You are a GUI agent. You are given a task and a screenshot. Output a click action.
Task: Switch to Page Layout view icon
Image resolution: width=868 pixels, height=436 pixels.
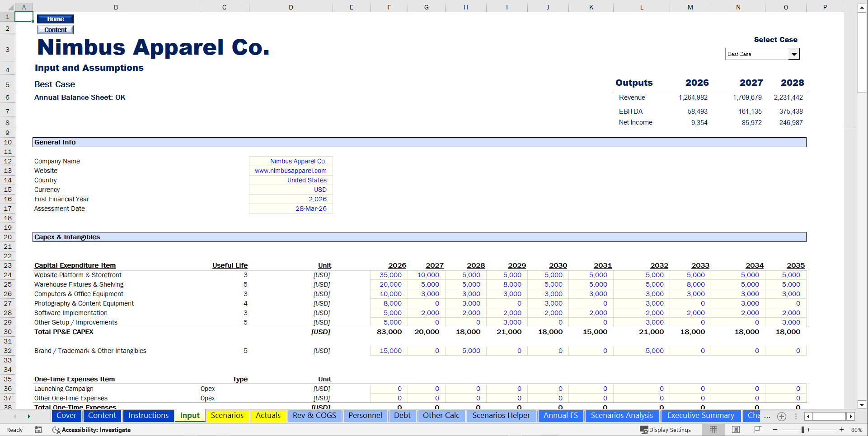coord(736,429)
